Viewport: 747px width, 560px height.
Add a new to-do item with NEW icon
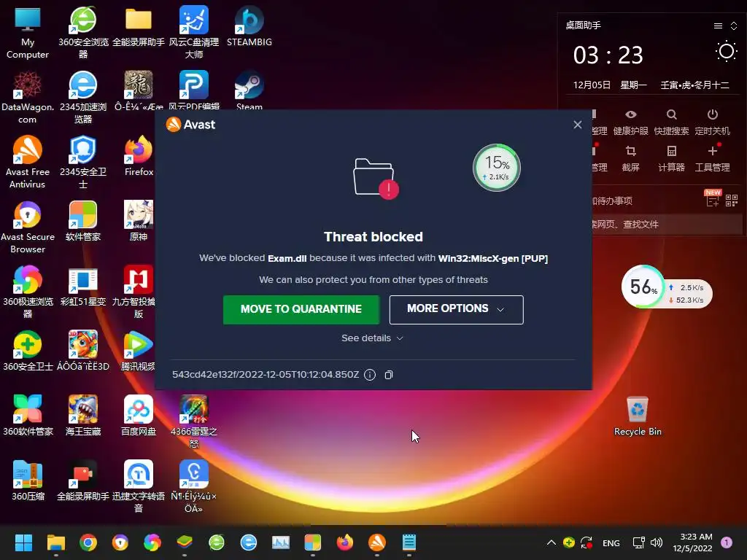[x=713, y=198]
